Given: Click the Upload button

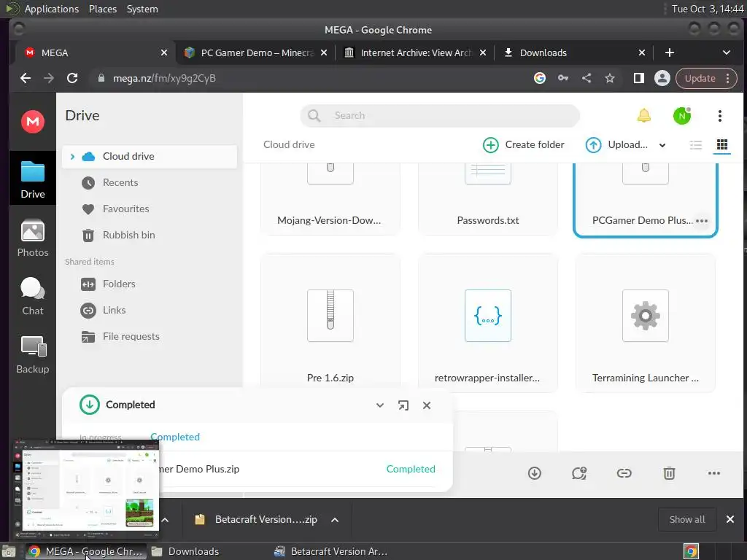Looking at the screenshot, I should [616, 145].
